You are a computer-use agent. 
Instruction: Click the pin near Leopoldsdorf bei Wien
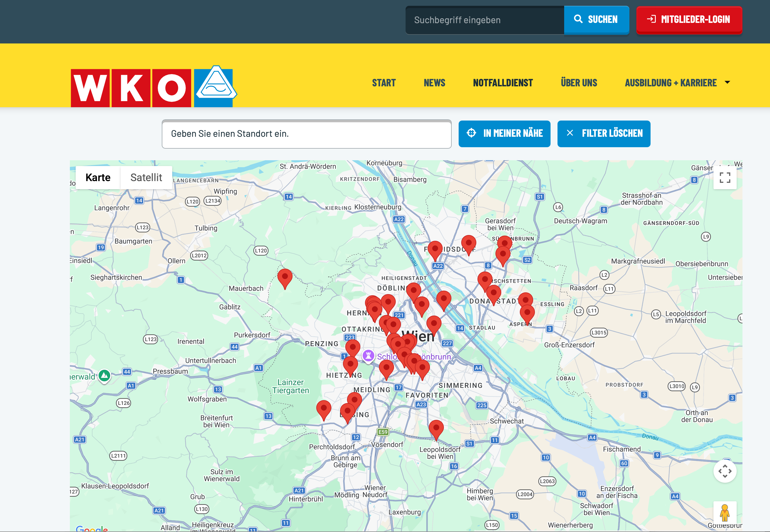436,428
